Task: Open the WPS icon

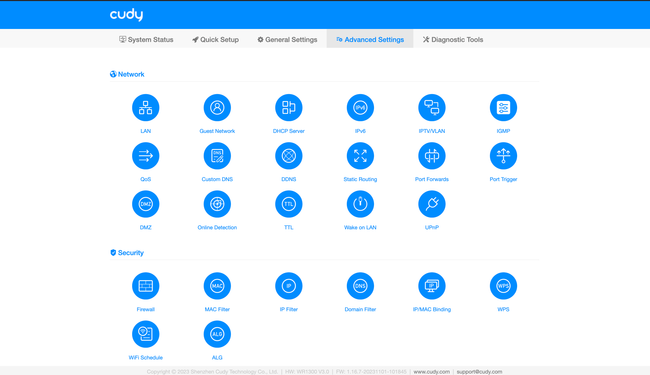Action: [x=503, y=286]
